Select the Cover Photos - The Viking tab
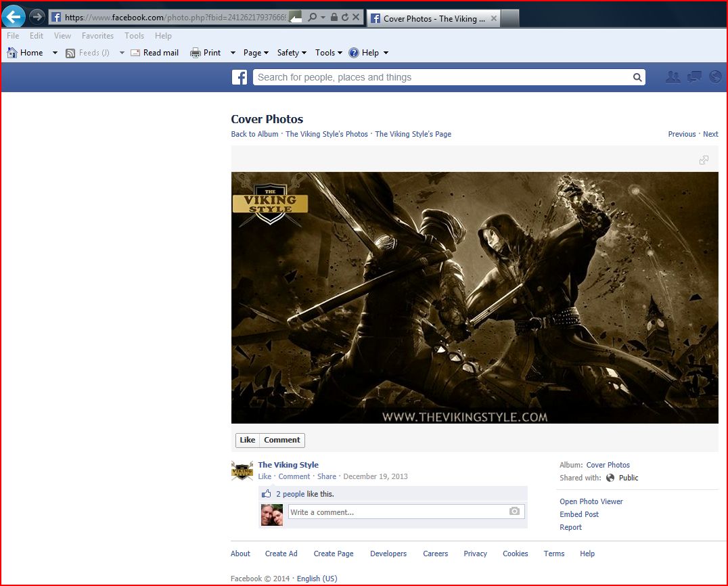728x586 pixels. click(433, 18)
